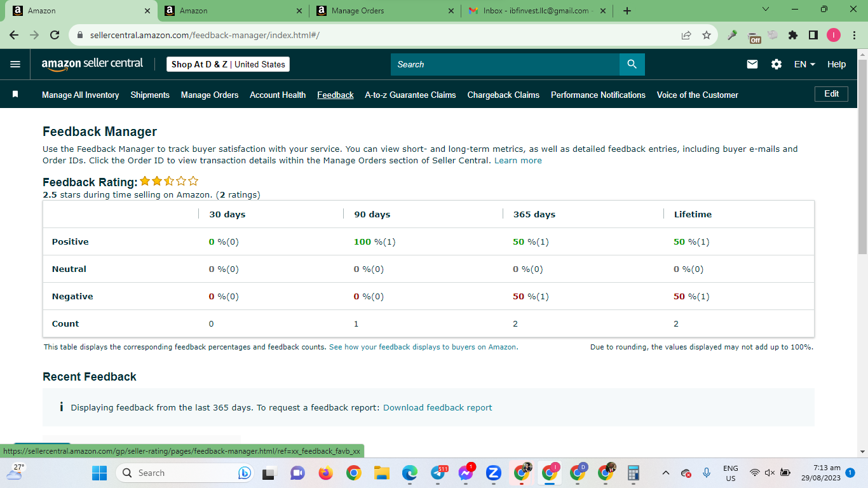Open the Calculator from the taskbar
This screenshot has width=868, height=488.
(633, 473)
